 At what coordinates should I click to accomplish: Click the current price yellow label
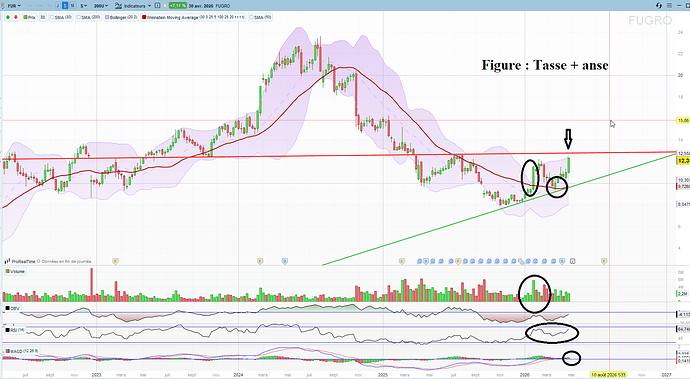coord(683,161)
